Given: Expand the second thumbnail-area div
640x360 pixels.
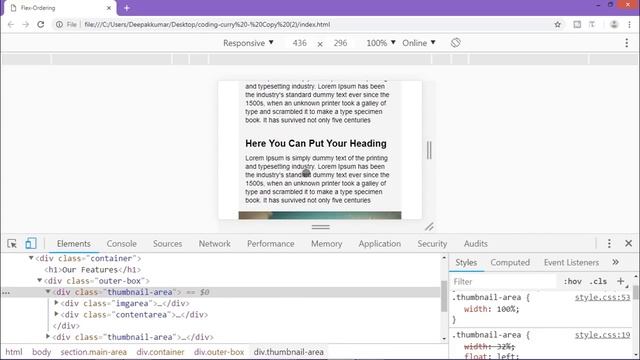Looking at the screenshot, I should tap(48, 337).
